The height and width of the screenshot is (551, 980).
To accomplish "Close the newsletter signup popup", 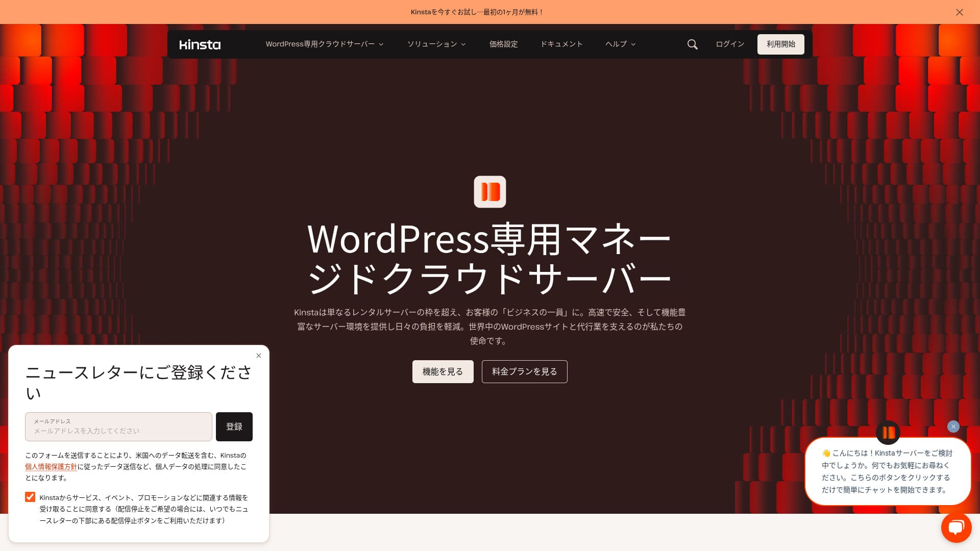I will [259, 356].
